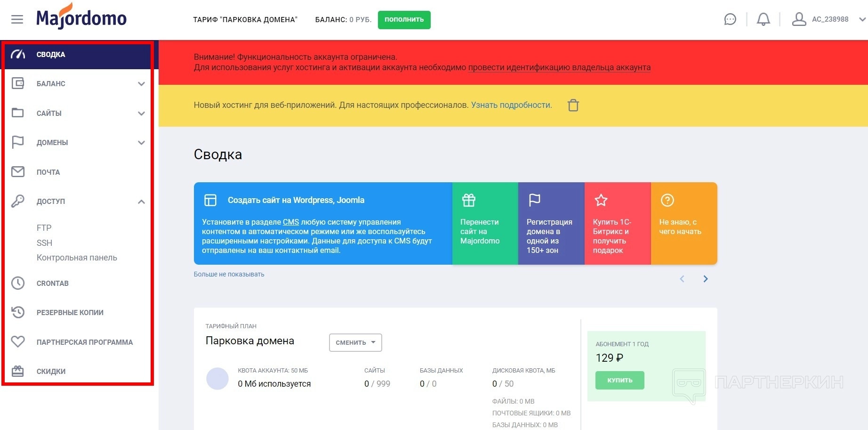Click the Узнать подробности link
868x430 pixels.
tap(512, 105)
